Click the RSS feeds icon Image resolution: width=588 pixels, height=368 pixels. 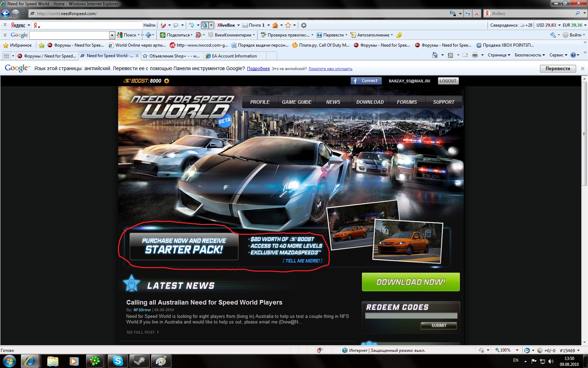[450, 55]
